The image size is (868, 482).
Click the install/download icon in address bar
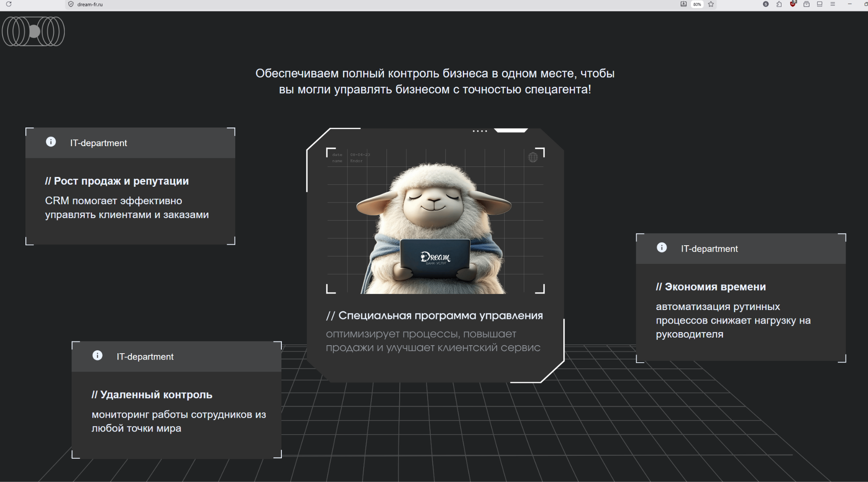(684, 4)
